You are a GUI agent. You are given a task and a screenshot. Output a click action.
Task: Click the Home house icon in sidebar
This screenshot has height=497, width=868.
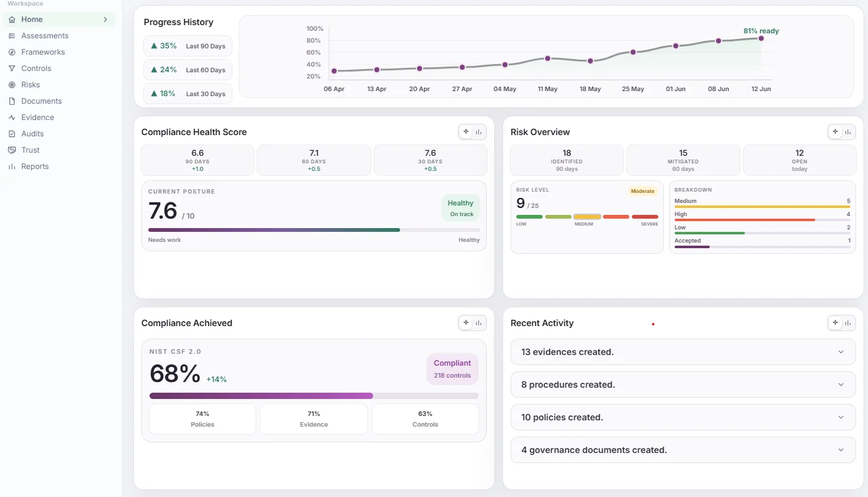tap(12, 19)
